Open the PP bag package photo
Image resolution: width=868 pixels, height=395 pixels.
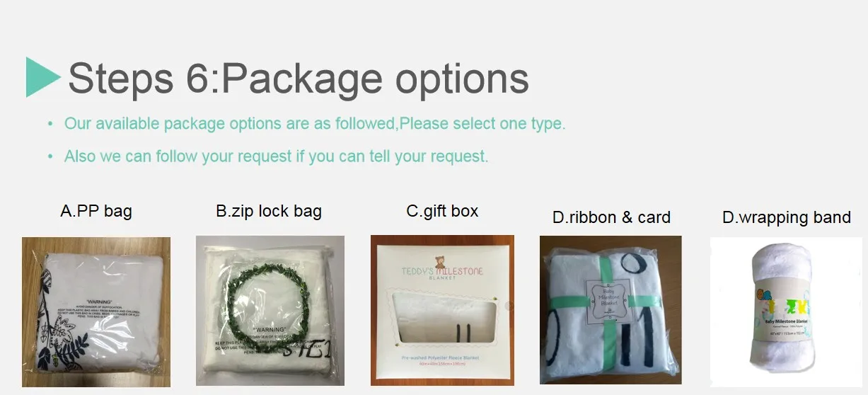(x=96, y=312)
